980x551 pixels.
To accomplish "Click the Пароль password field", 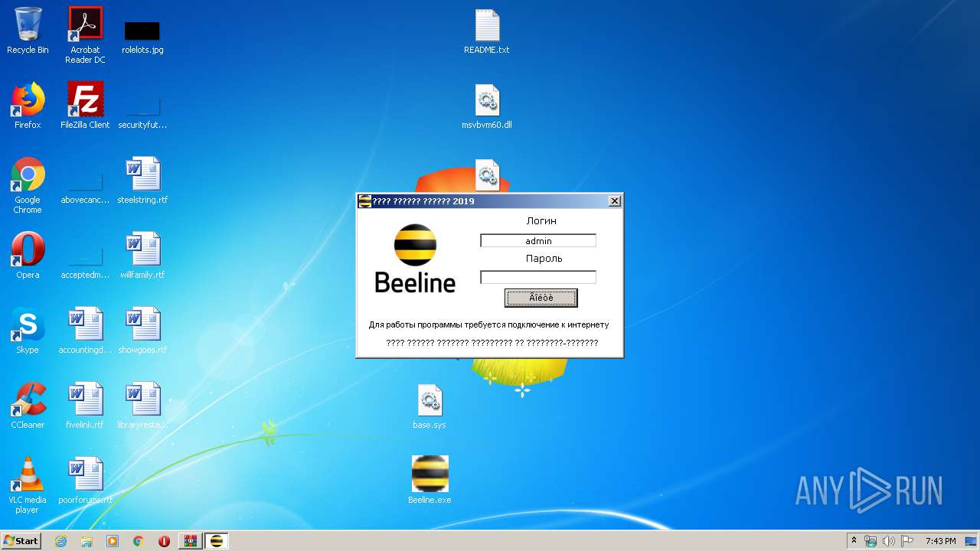I will 538,277.
